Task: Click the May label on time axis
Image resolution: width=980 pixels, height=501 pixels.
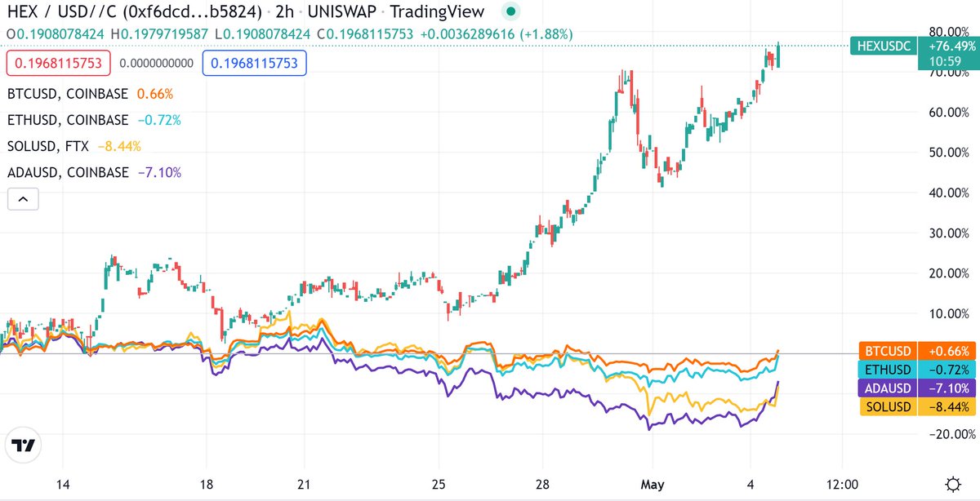Action: click(x=654, y=483)
